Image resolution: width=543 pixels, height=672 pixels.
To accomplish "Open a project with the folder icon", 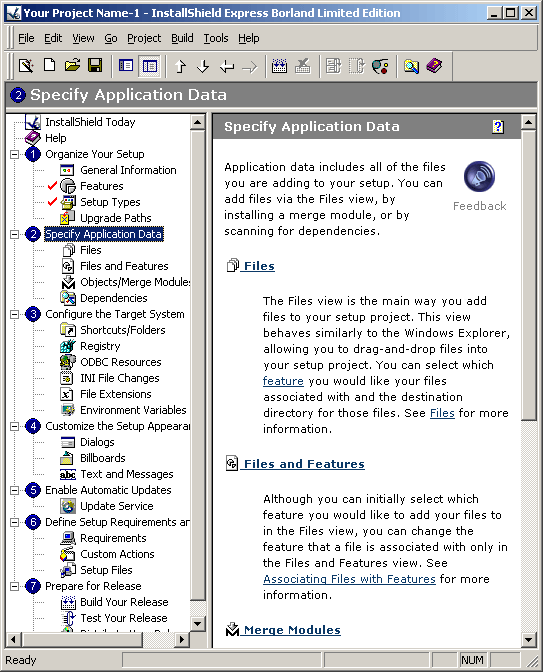I will pyautogui.click(x=72, y=66).
